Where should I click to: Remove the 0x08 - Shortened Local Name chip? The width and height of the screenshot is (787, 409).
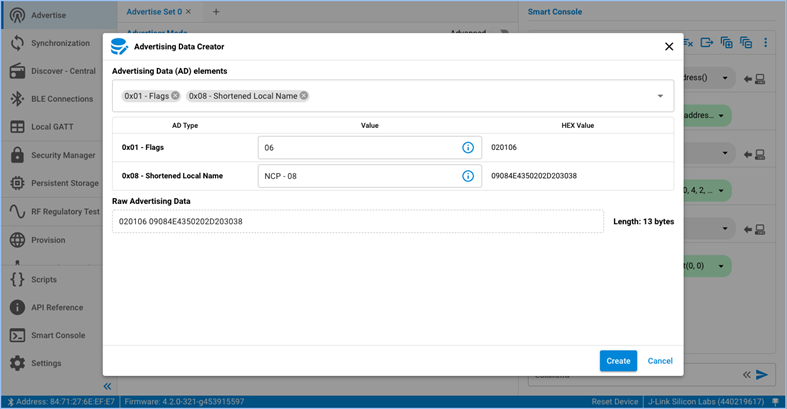pos(304,96)
